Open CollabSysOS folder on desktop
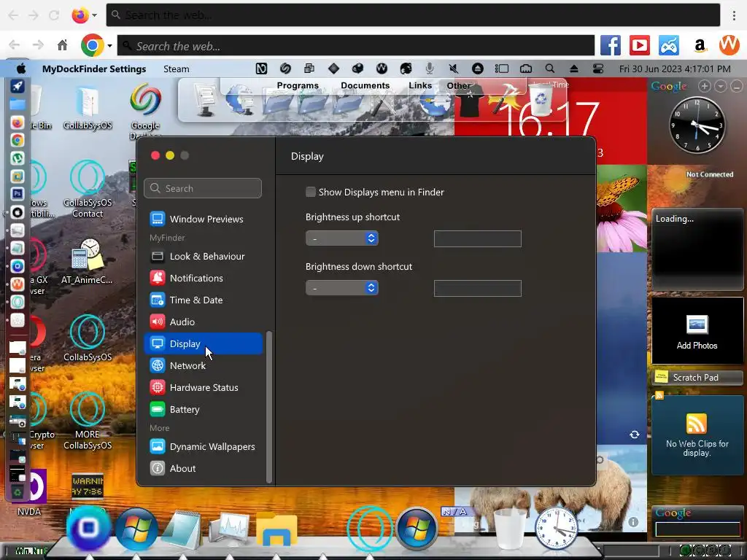Viewport: 747px width, 560px height. click(x=88, y=108)
